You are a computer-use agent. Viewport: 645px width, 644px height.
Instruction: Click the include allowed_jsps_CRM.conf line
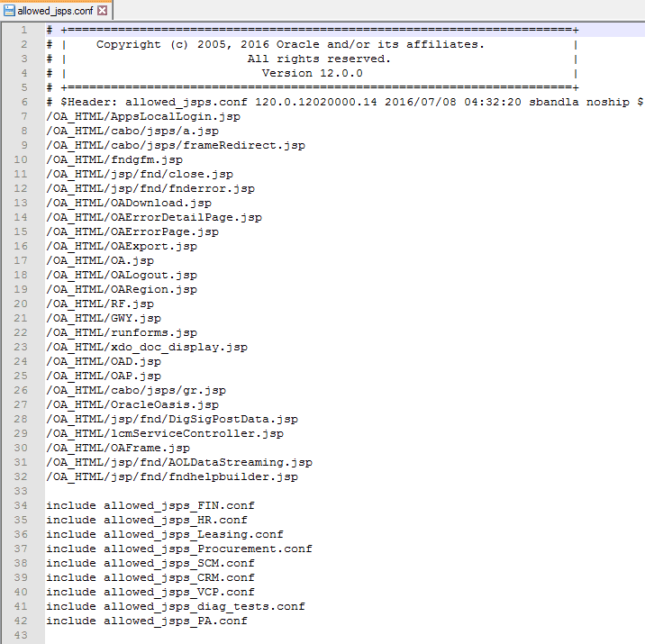tap(150, 577)
